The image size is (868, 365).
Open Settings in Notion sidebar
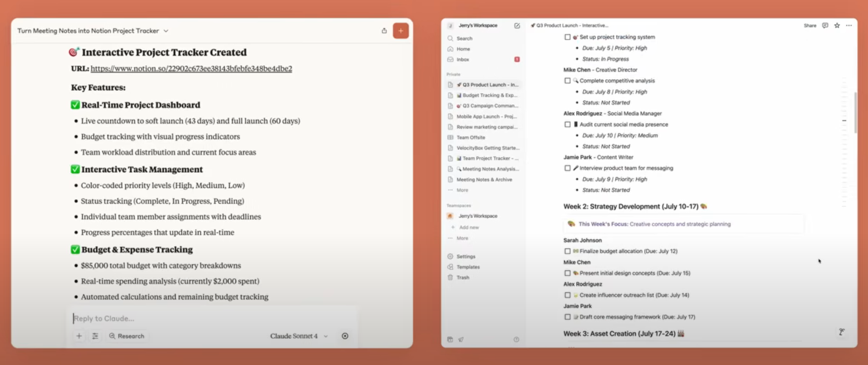(465, 257)
